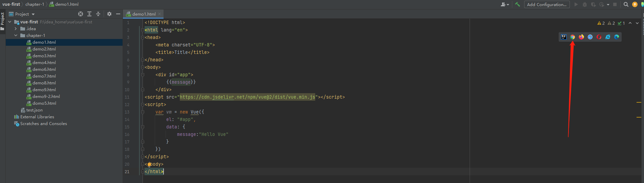Click the weak warnings indicator
This screenshot has height=183, width=644.
coord(611,23)
